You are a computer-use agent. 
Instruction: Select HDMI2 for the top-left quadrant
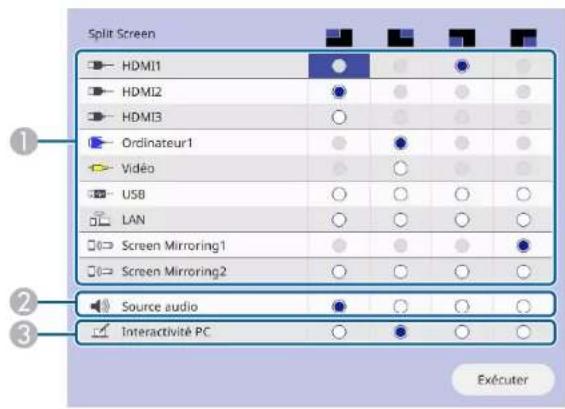coord(339,92)
